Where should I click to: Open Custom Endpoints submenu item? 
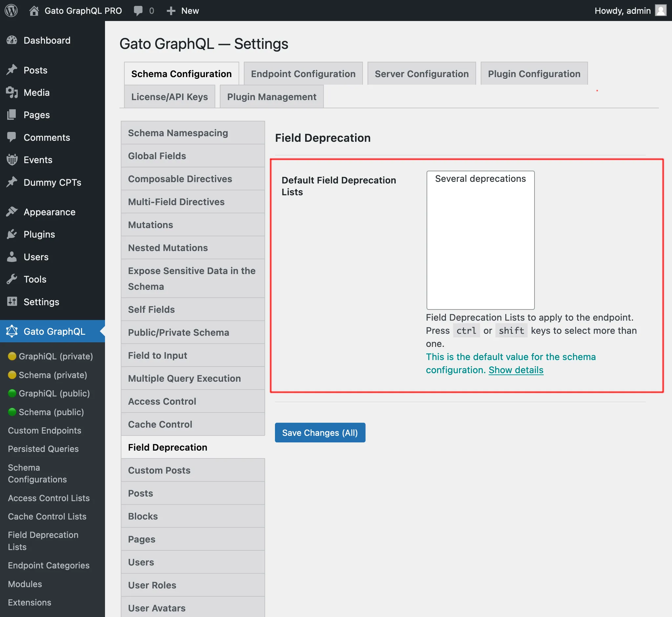44,430
